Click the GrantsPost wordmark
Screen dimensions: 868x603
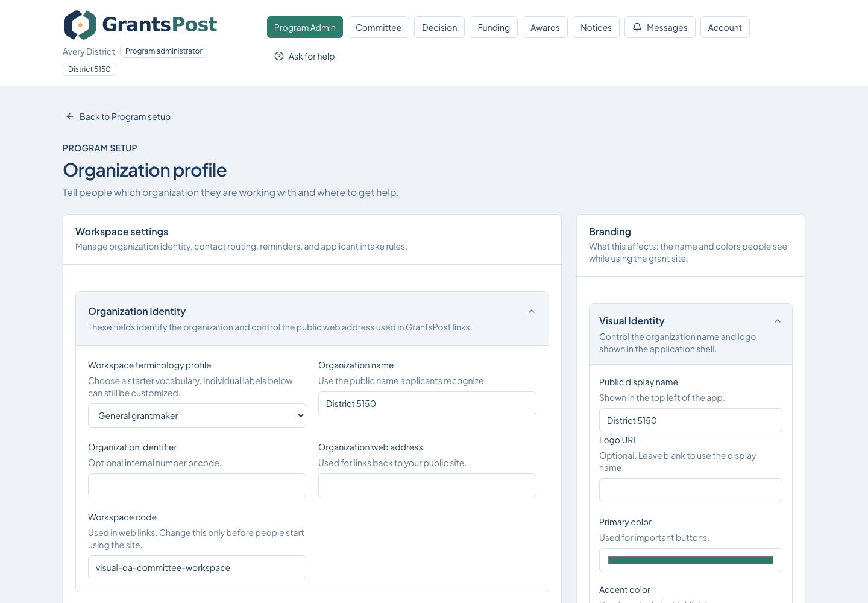tap(160, 24)
